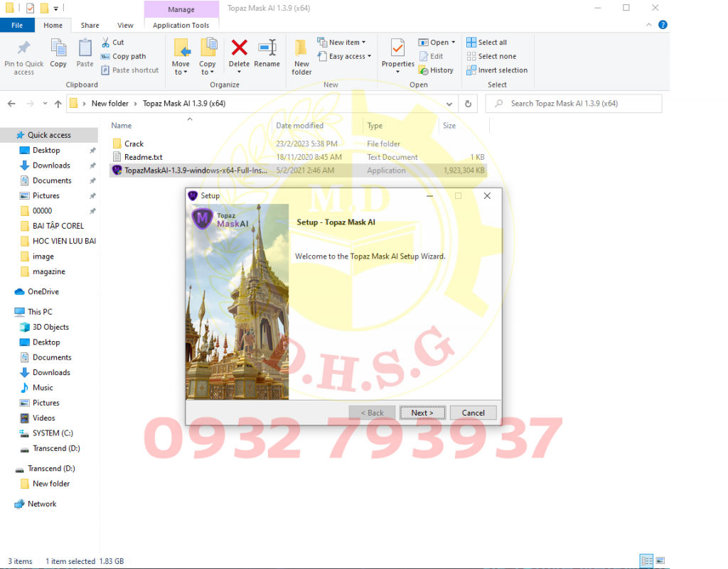Open the Recent locations dropdown arrow
Image resolution: width=728 pixels, height=569 pixels.
point(45,104)
